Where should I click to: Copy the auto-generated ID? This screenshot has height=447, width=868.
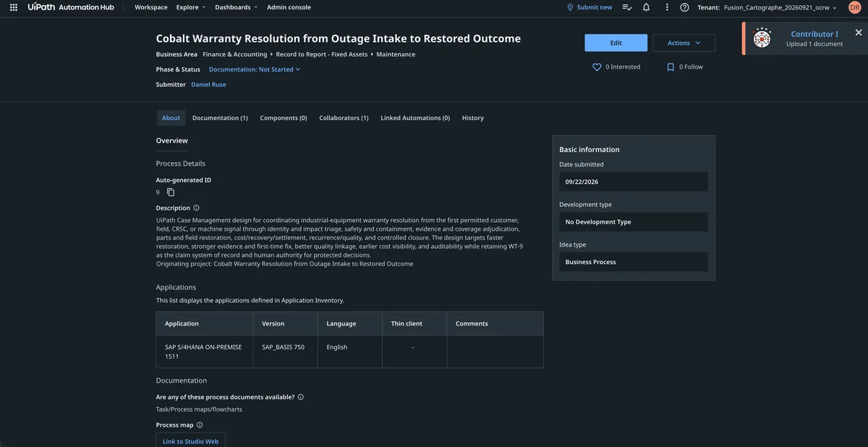[x=171, y=192]
